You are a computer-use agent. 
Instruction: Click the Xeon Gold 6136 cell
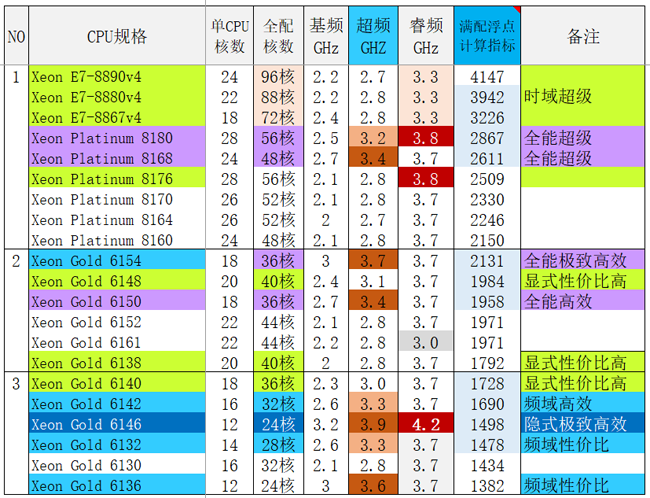click(117, 485)
